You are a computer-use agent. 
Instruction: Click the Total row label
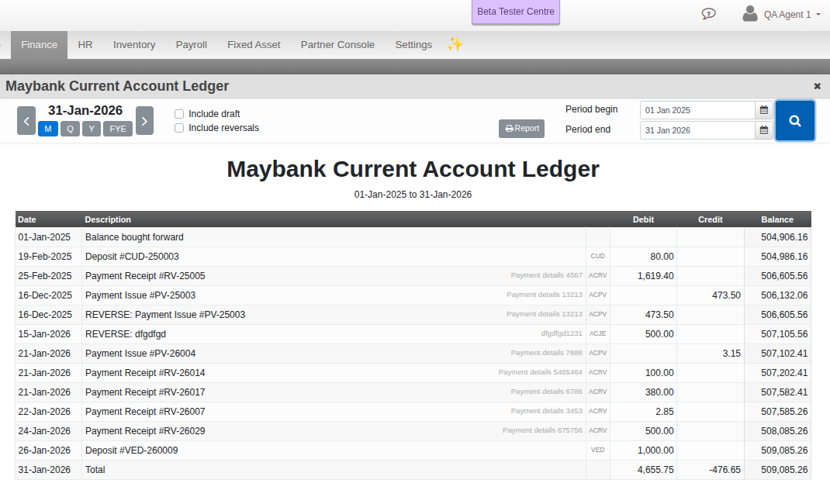95,470
